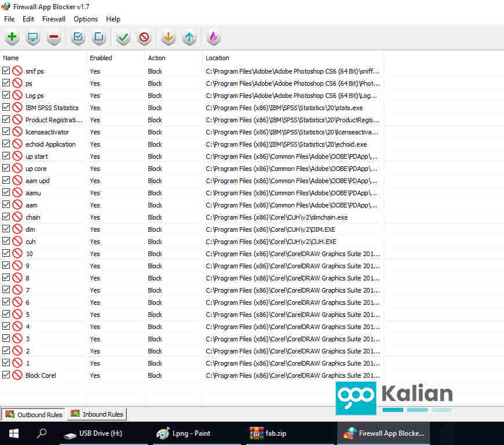The width and height of the screenshot is (504, 445).
Task: Click the block icon beside Block Corel
Action: coord(17,375)
